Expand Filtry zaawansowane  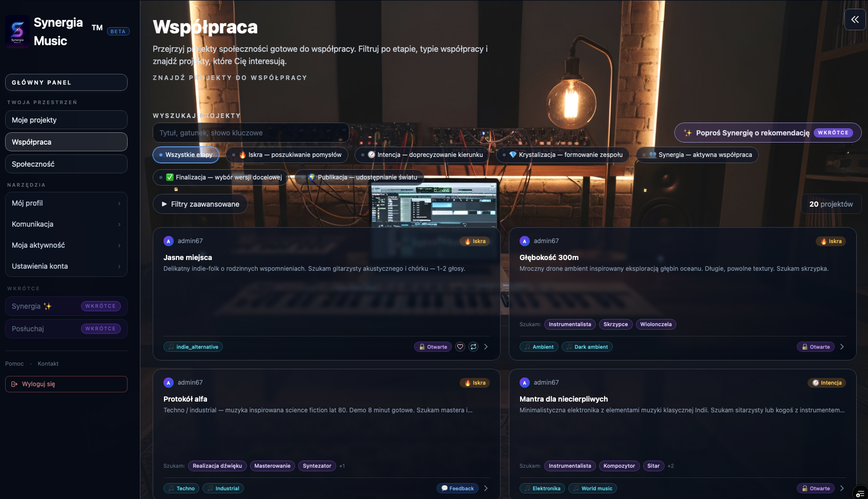pyautogui.click(x=200, y=204)
